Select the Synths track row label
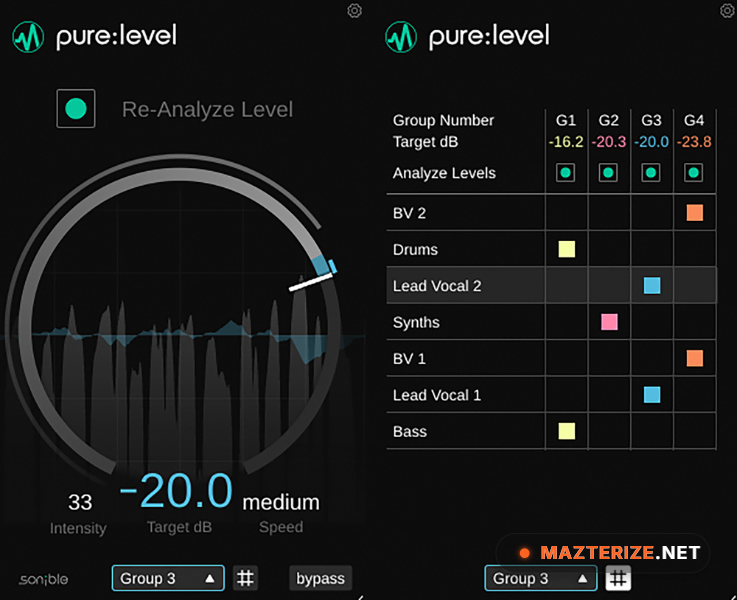This screenshot has height=600, width=737. (416, 322)
